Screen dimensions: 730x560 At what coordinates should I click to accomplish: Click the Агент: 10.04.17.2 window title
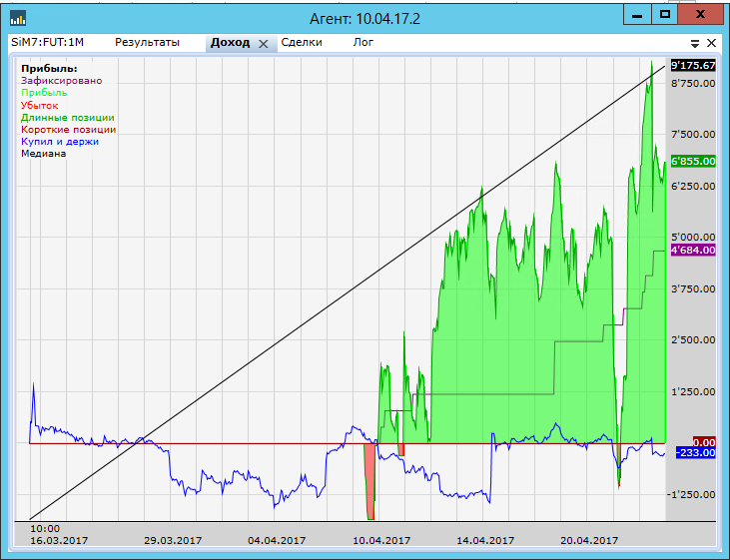[365, 19]
